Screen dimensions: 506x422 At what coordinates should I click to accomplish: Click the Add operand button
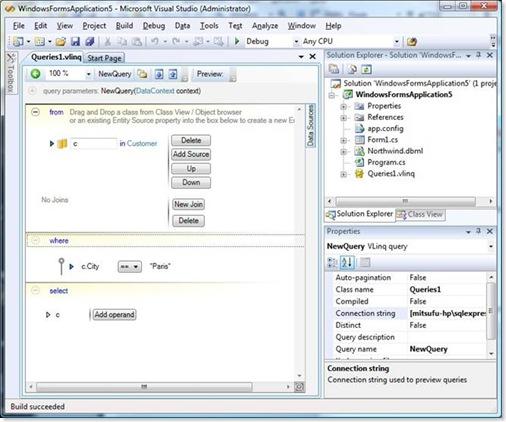point(114,314)
